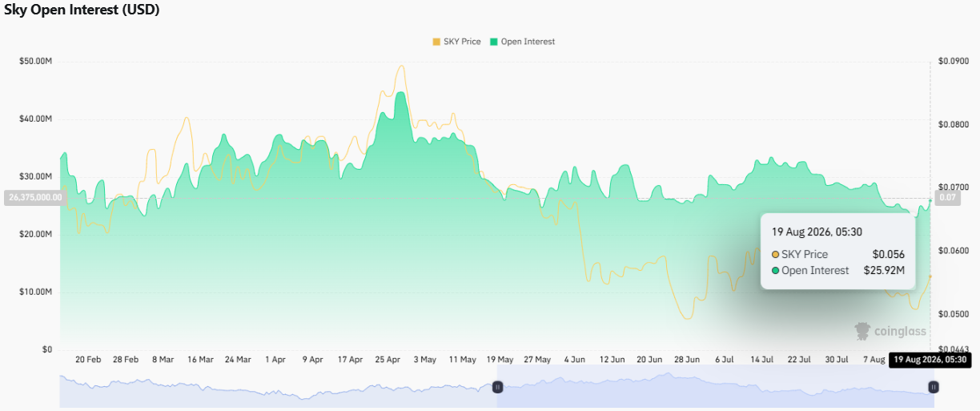The width and height of the screenshot is (980, 411).
Task: Click the $0.056 SKY Price tooltip value
Action: (x=888, y=254)
